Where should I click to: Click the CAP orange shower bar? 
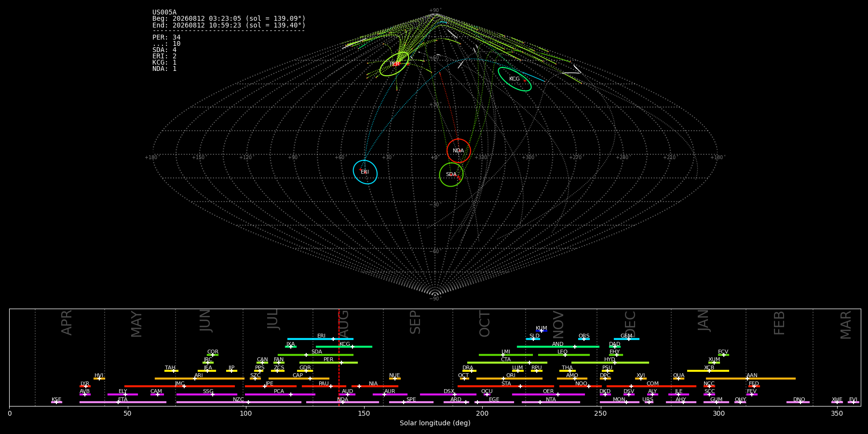pos(299,379)
